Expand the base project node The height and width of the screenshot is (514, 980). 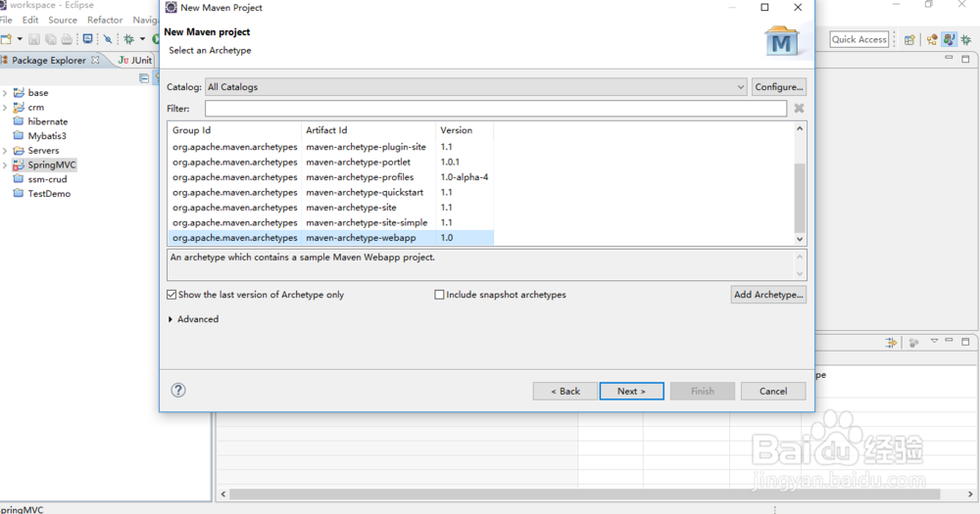click(5, 92)
